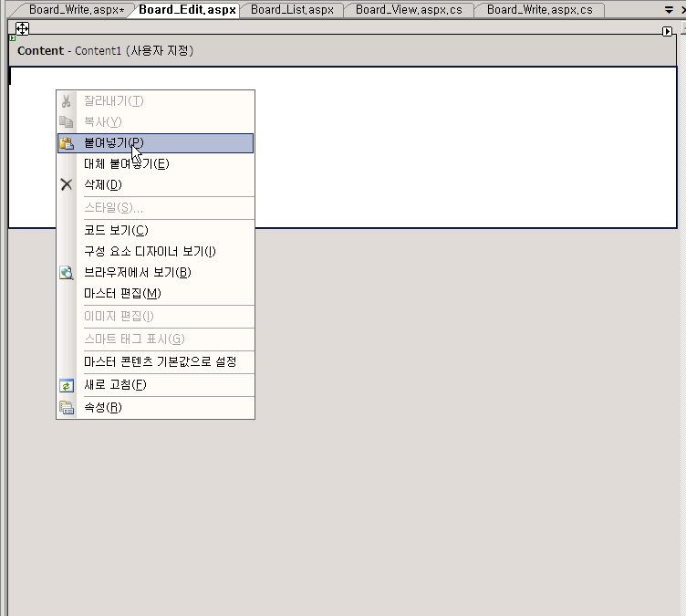Open the smart tag arrow of Content control

point(667,32)
